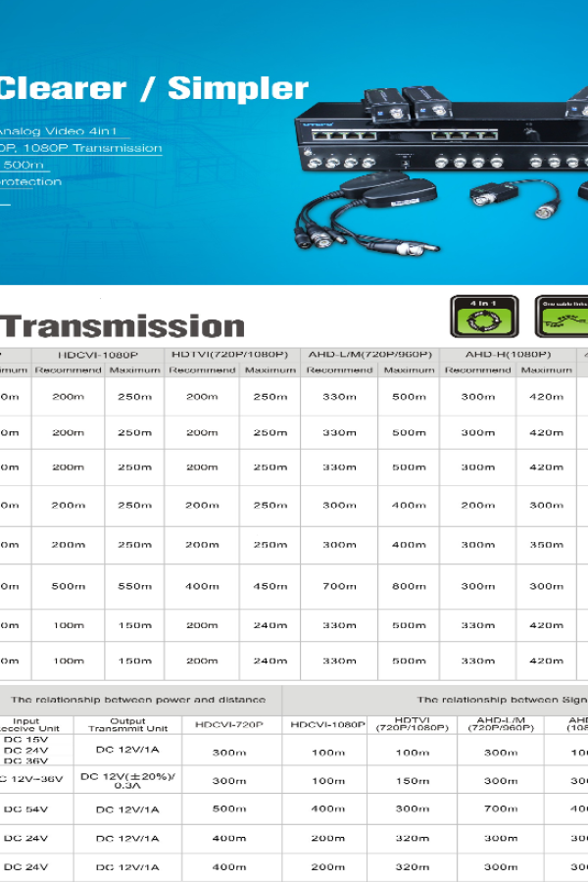Click the "Clearer / Simpler" headline
This screenshot has width=588, height=882.
tap(153, 88)
